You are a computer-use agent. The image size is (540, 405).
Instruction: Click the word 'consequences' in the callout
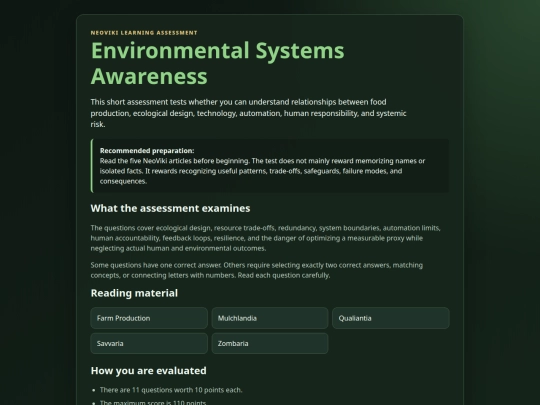point(123,181)
